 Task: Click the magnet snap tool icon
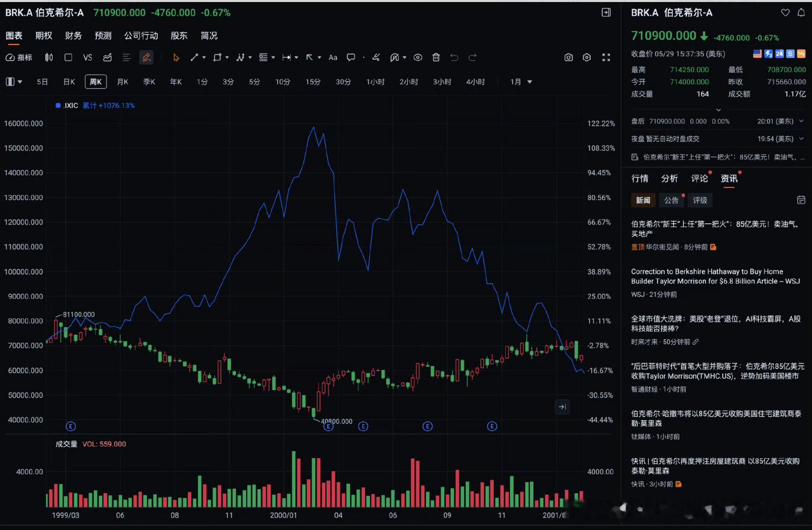(x=395, y=57)
